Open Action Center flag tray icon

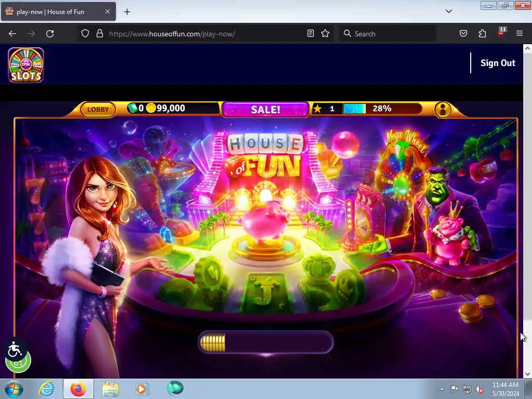[x=454, y=389]
